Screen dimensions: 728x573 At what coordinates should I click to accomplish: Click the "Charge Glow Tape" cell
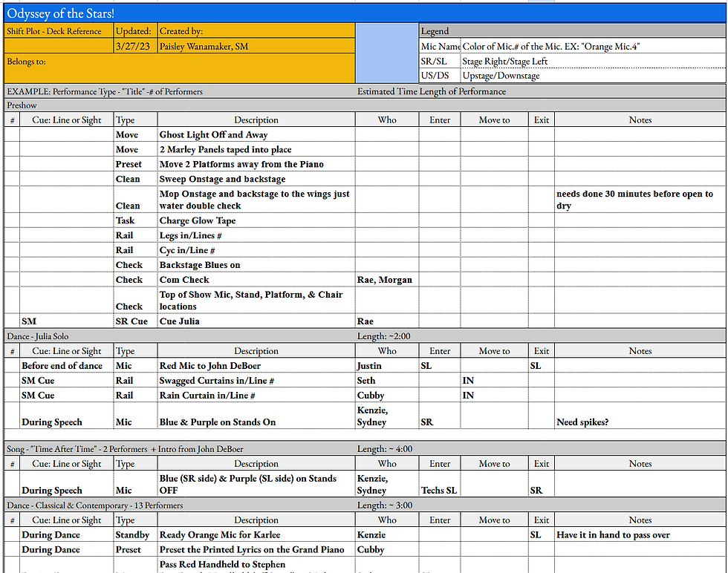pos(256,220)
